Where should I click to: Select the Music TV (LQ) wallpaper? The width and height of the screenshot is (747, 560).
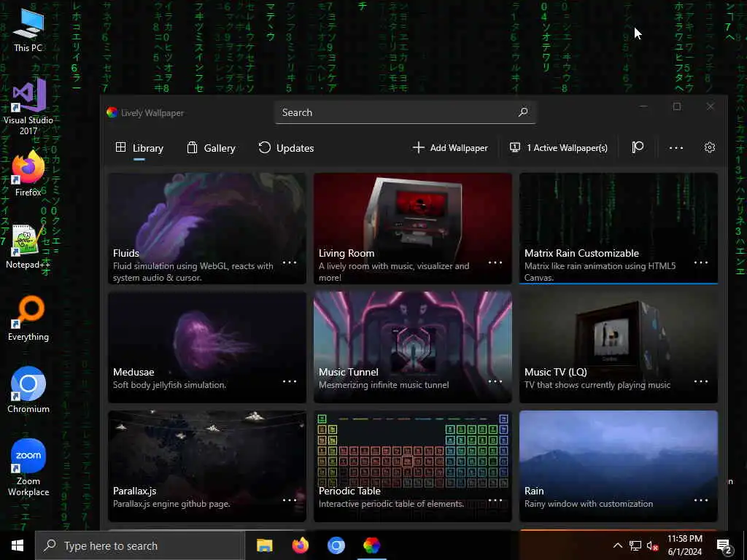tap(619, 347)
